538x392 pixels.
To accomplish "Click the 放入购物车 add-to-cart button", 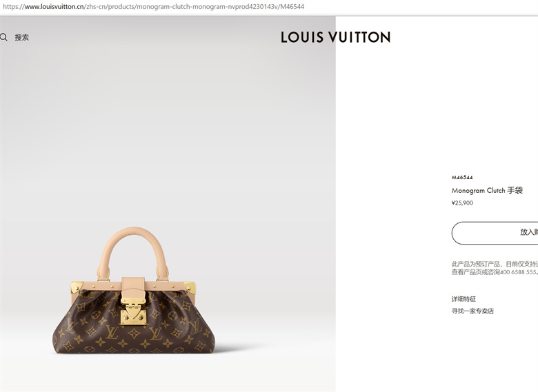I will click(x=495, y=233).
